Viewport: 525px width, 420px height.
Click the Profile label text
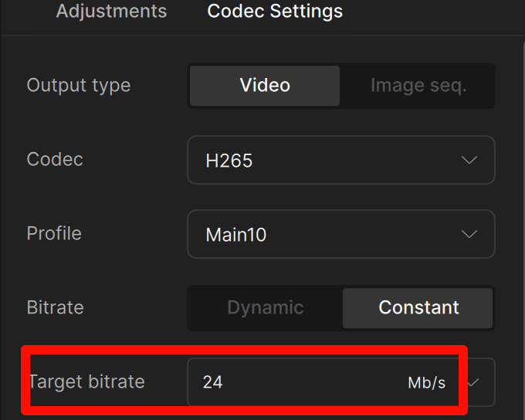pyautogui.click(x=54, y=233)
